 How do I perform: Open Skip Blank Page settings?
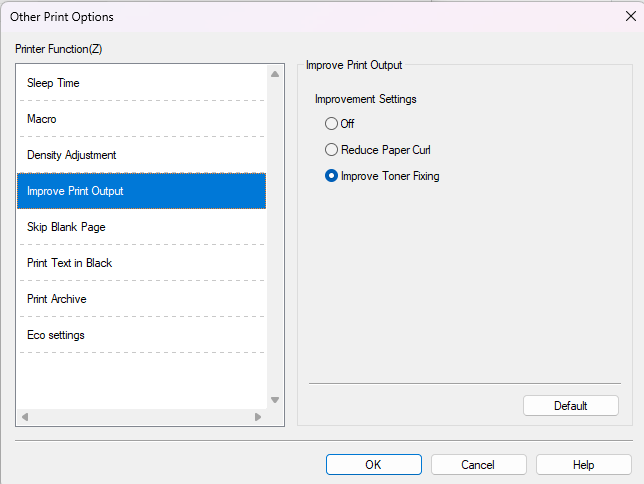coord(66,227)
